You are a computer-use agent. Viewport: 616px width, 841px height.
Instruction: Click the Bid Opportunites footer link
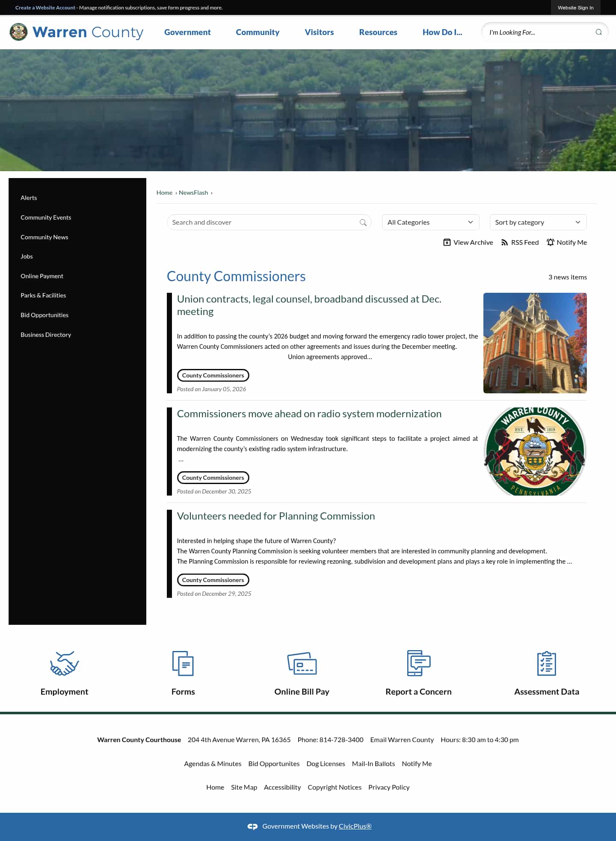274,764
